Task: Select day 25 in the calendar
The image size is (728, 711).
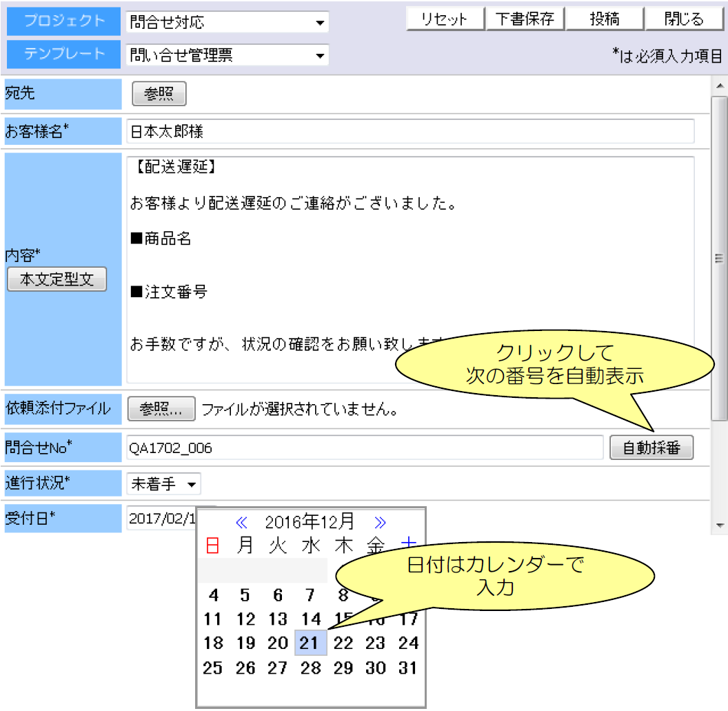Action: [213, 668]
